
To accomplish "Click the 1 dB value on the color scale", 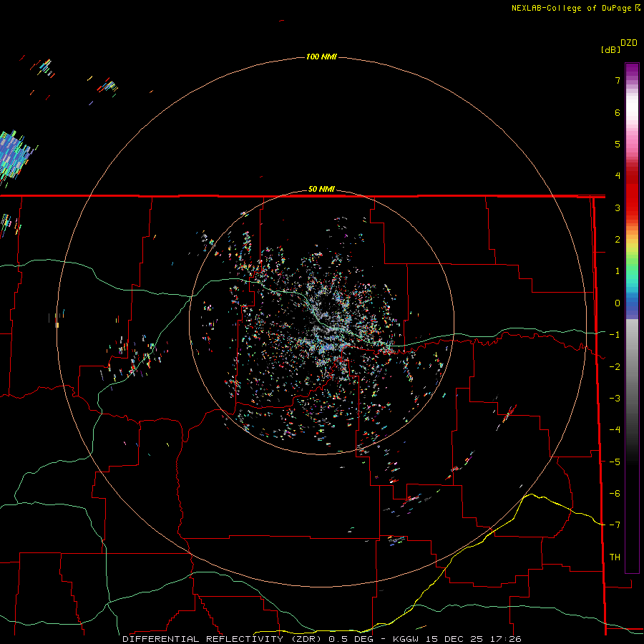I will tap(618, 271).
